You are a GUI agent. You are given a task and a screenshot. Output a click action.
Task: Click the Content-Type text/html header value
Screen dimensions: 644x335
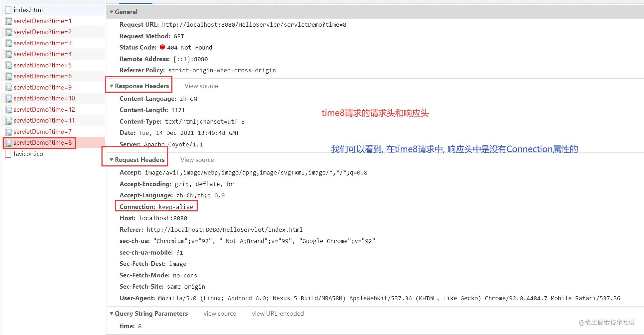(205, 122)
